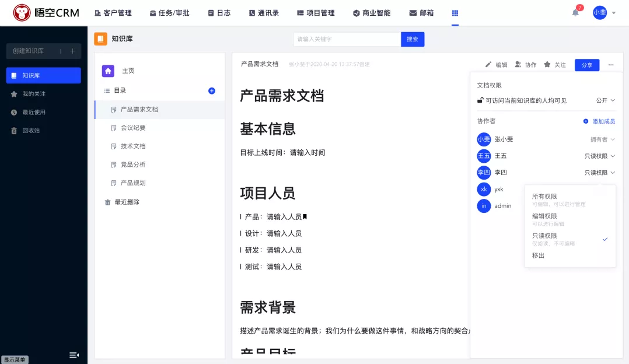Click the 创建知识库 button

(44, 51)
